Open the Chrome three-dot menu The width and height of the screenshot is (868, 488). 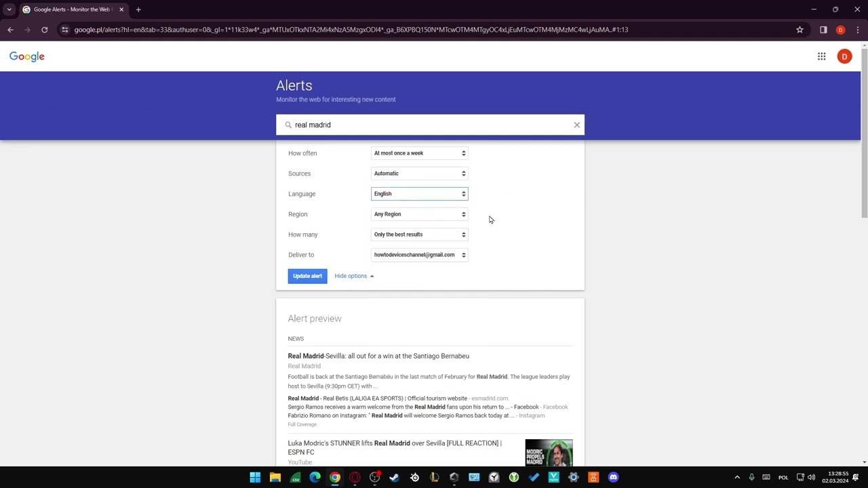[x=858, y=30]
